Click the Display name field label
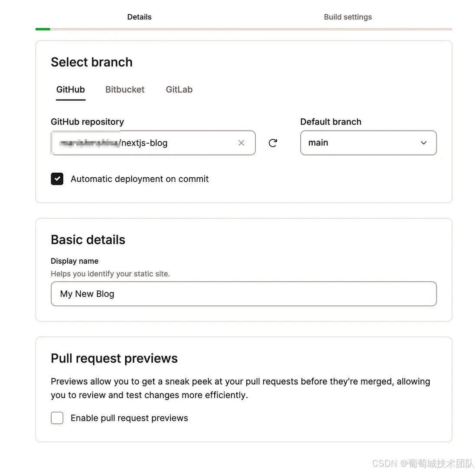 pos(75,261)
